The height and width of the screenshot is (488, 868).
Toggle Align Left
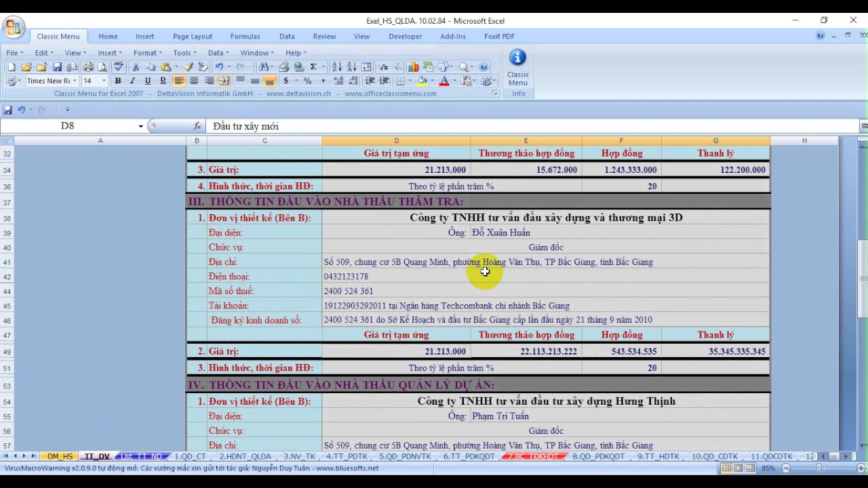pyautogui.click(x=179, y=81)
